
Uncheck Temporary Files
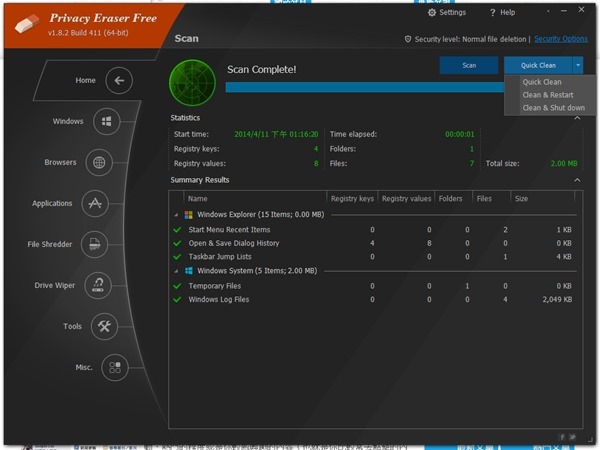click(177, 286)
